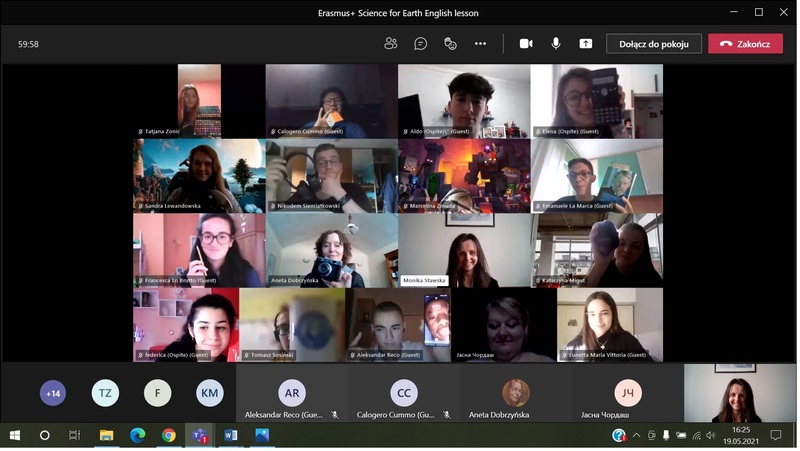
Task: Open the reactions and raise hand icon
Action: pyautogui.click(x=450, y=44)
